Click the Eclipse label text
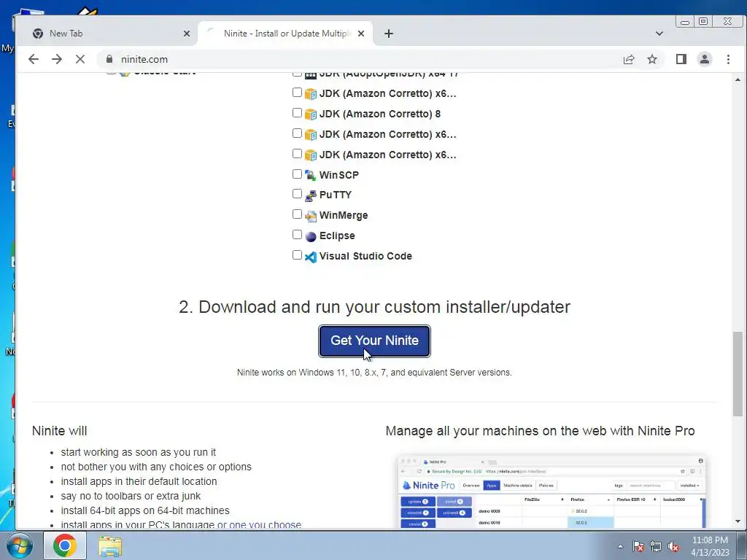 tap(337, 236)
